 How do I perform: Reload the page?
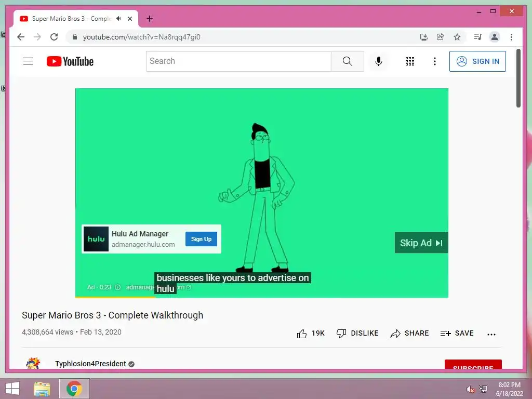click(54, 37)
